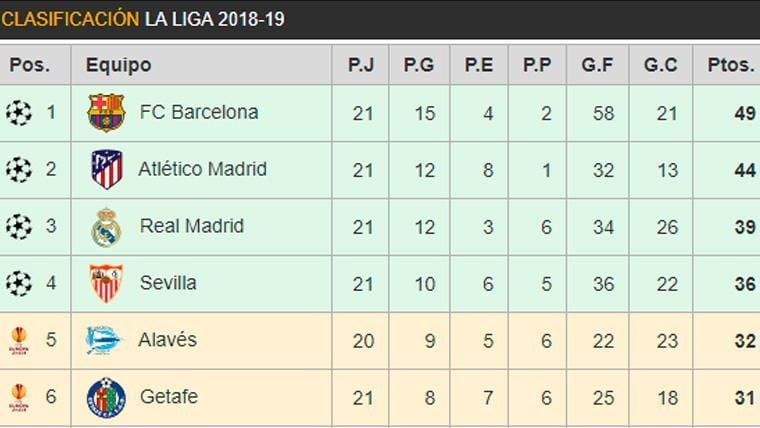The width and height of the screenshot is (760, 428).
Task: Click the Atlético Madrid club crest
Action: [x=106, y=169]
